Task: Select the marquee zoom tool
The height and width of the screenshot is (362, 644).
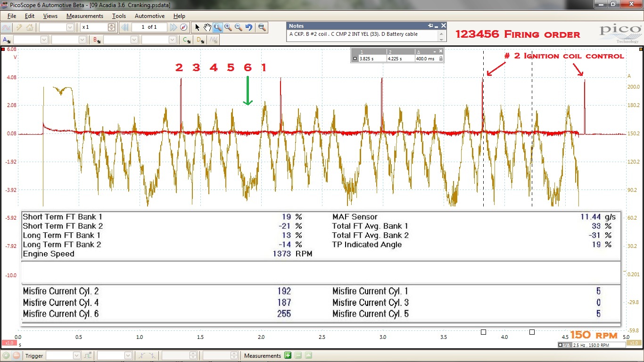Action: 217,27
